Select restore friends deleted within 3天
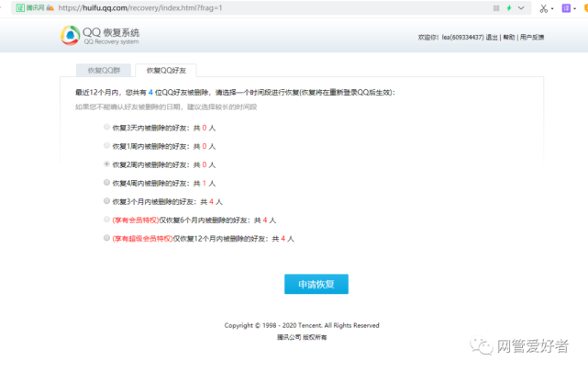 coord(107,128)
